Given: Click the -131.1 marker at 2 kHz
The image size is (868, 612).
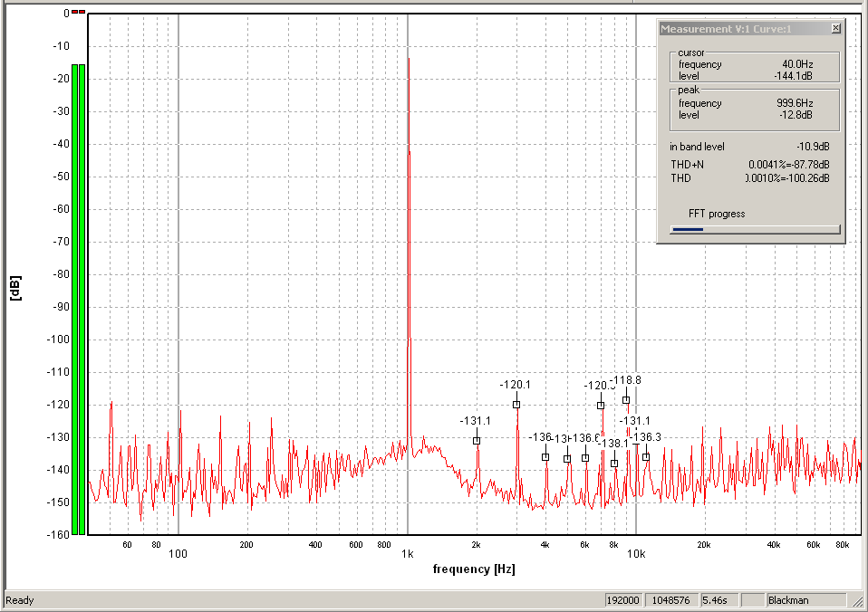Looking at the screenshot, I should (477, 441).
